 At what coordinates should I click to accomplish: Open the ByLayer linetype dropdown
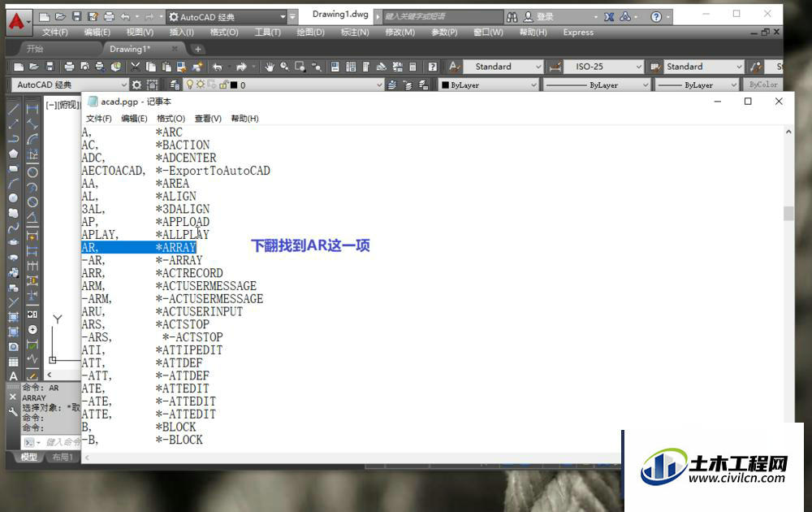[597, 85]
